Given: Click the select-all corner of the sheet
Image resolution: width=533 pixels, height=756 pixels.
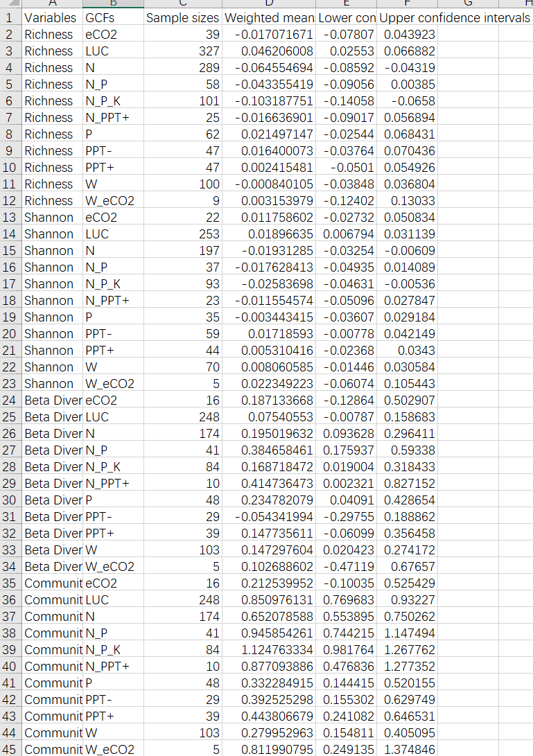Looking at the screenshot, I should pyautogui.click(x=10, y=3).
